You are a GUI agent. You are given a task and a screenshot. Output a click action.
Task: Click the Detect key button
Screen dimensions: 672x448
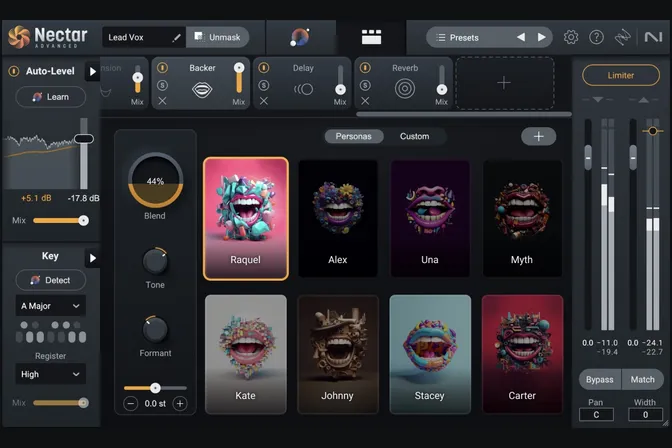51,280
